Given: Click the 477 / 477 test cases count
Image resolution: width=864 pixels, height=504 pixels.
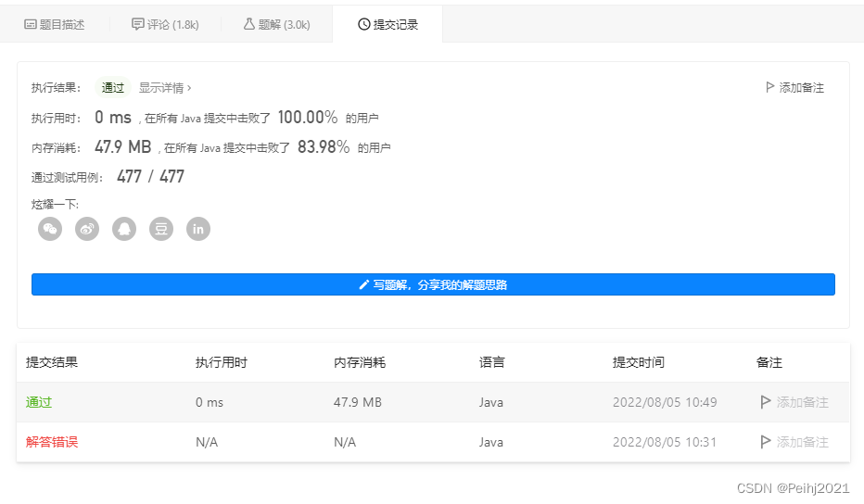Looking at the screenshot, I should pyautogui.click(x=150, y=176).
